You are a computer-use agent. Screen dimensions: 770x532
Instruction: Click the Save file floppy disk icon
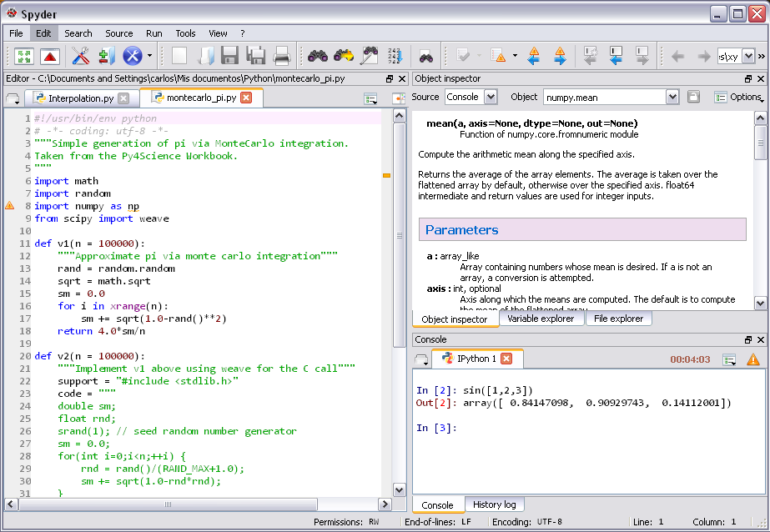[229, 57]
